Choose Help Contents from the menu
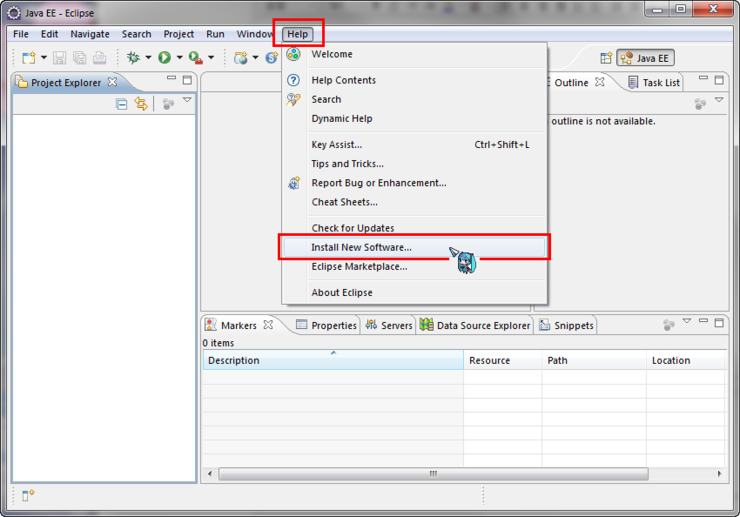The height and width of the screenshot is (517, 740). [x=414, y=80]
